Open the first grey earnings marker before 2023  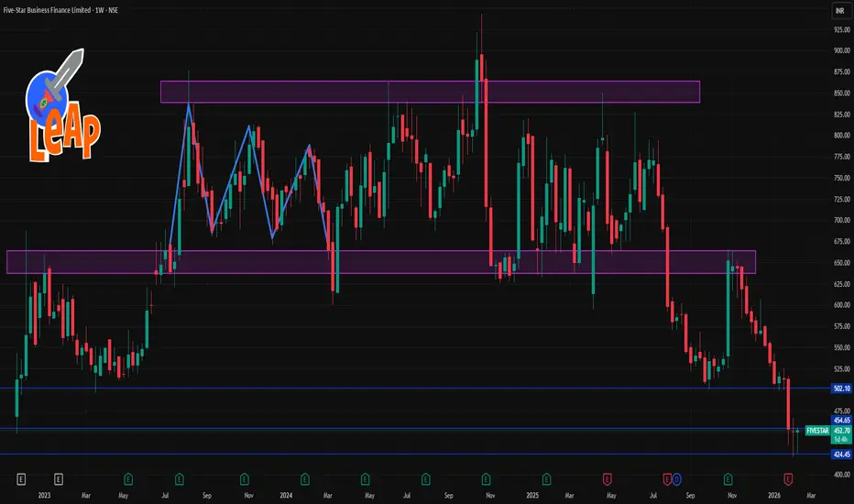tap(21, 479)
